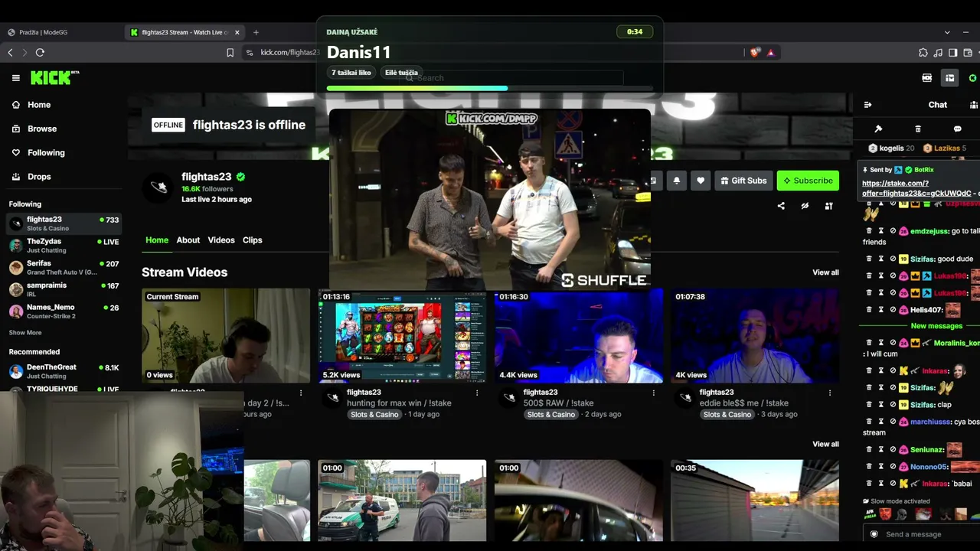Image resolution: width=980 pixels, height=551 pixels.
Task: Go back using the browser back arrow
Action: coord(10,52)
